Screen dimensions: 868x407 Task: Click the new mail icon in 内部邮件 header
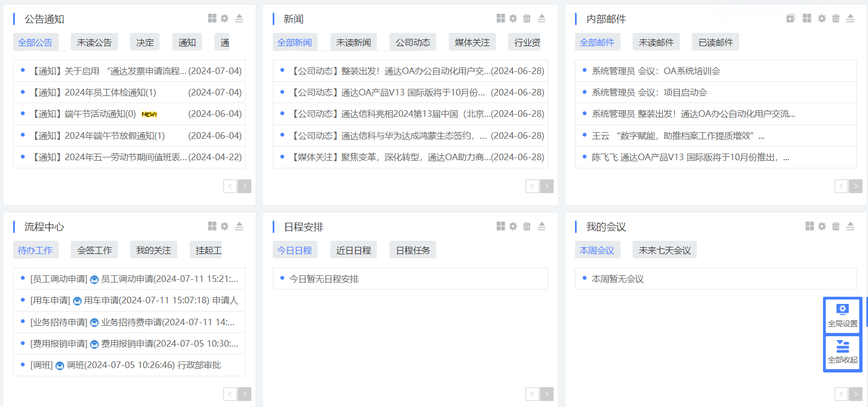pyautogui.click(x=790, y=19)
